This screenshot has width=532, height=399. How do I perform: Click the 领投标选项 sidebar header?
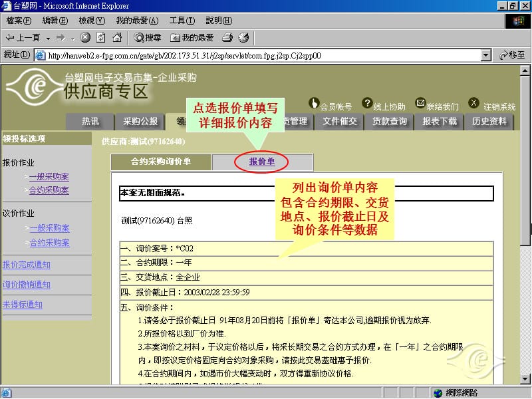pos(47,139)
